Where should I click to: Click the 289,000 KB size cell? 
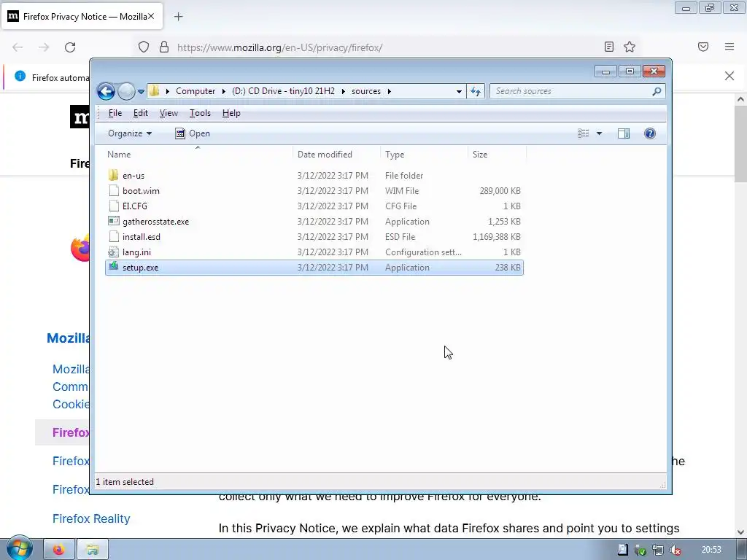(500, 191)
